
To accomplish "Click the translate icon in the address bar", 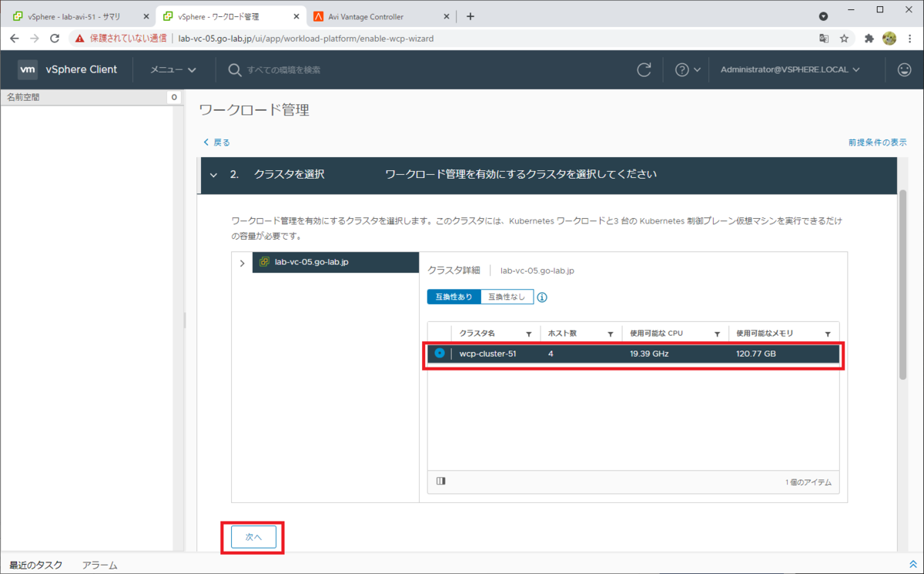I will (x=823, y=36).
